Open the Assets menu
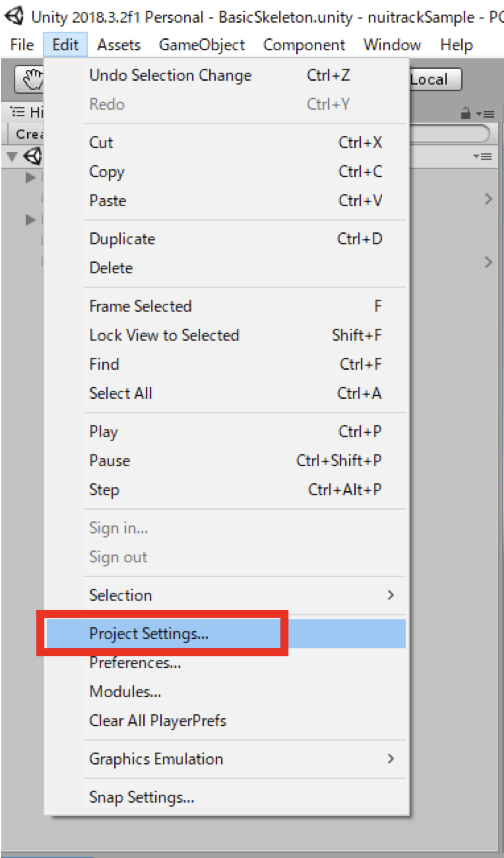This screenshot has width=504, height=858. [119, 45]
